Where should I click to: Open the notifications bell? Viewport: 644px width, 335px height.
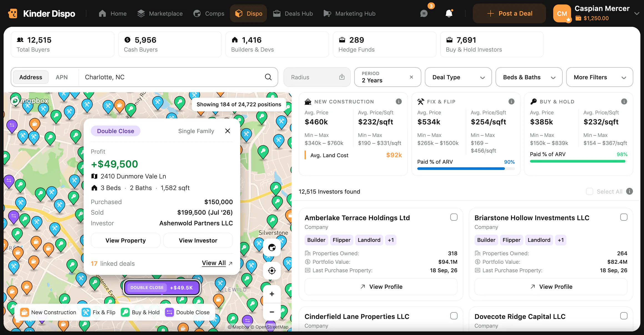[449, 13]
